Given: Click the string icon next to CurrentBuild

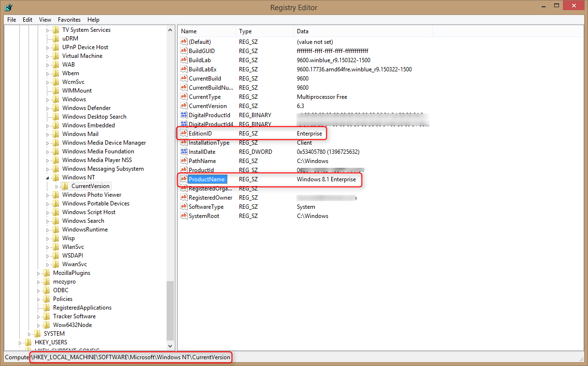Looking at the screenshot, I should 183,78.
